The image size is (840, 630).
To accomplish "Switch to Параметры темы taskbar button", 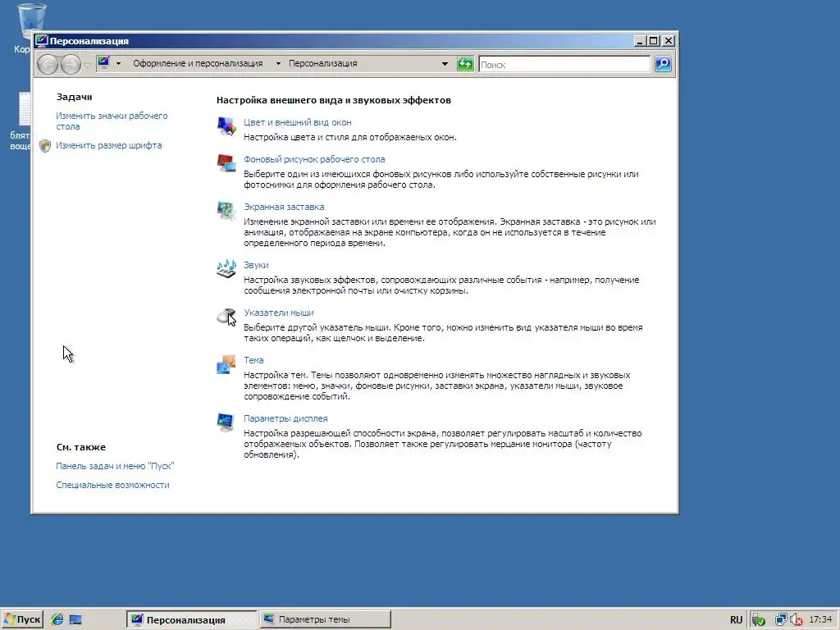I will point(325,619).
